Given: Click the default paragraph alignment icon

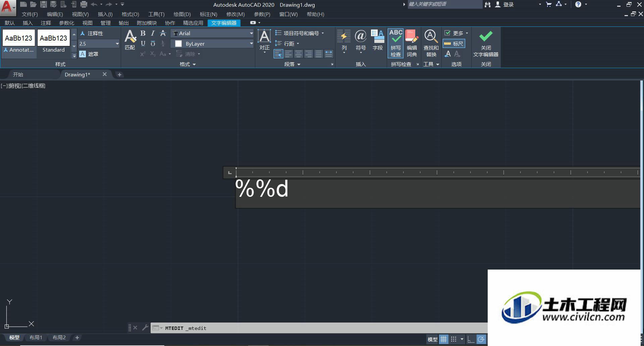Looking at the screenshot, I should click(x=278, y=54).
